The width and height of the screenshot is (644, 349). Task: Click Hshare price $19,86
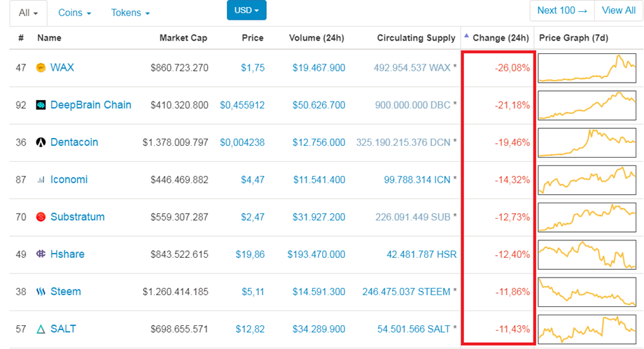coord(250,254)
